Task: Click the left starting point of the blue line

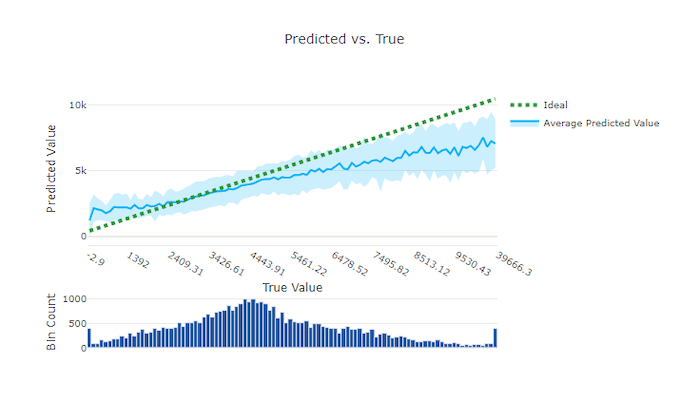Action: pyautogui.click(x=89, y=219)
